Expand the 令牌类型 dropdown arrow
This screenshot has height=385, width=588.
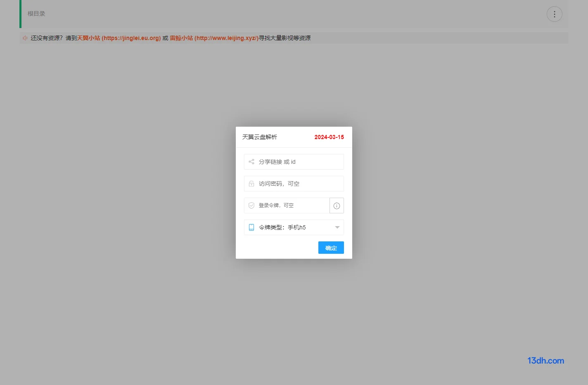337,227
